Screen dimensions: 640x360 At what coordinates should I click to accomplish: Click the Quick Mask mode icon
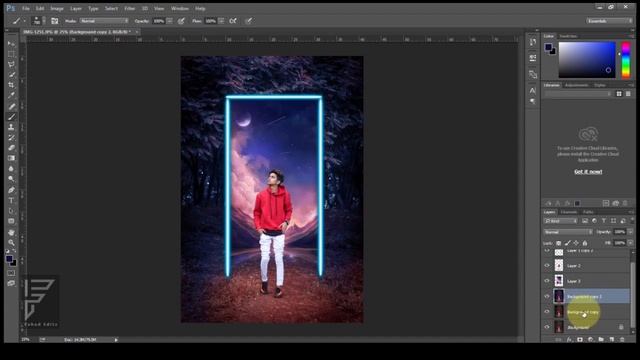[x=11, y=273]
